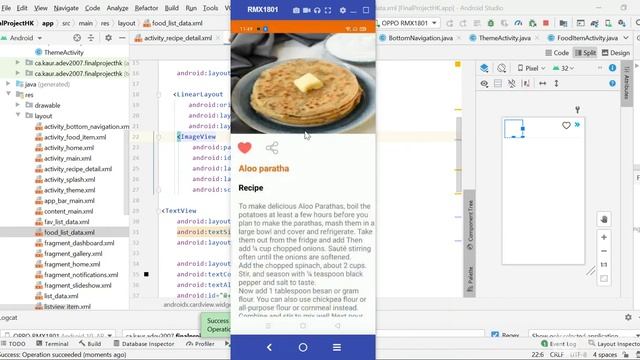Click the Aloo paratha food photo
The height and width of the screenshot is (360, 640).
tap(303, 83)
